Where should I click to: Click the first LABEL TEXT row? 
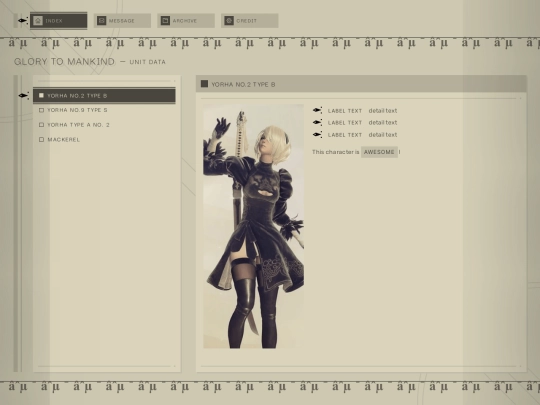point(355,111)
